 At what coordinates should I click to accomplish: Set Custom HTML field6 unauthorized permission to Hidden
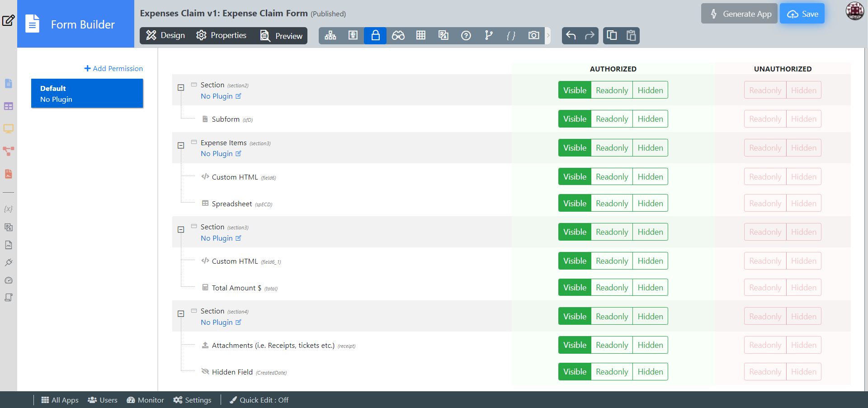[x=803, y=177]
